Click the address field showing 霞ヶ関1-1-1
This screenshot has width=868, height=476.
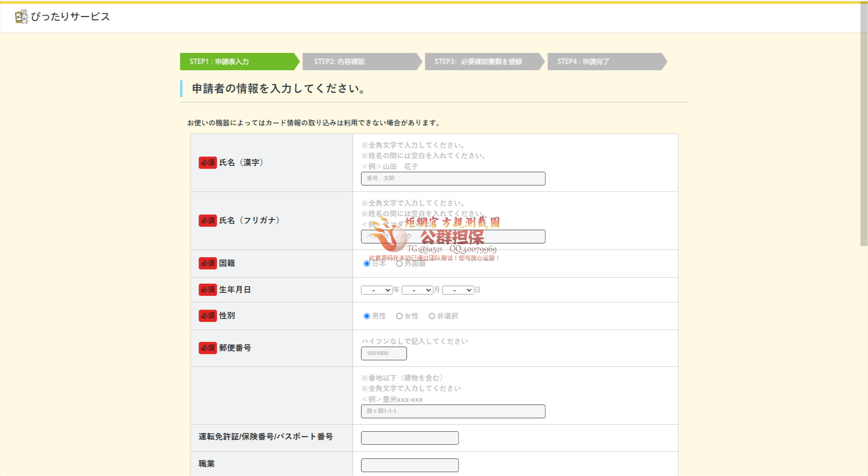pyautogui.click(x=453, y=411)
